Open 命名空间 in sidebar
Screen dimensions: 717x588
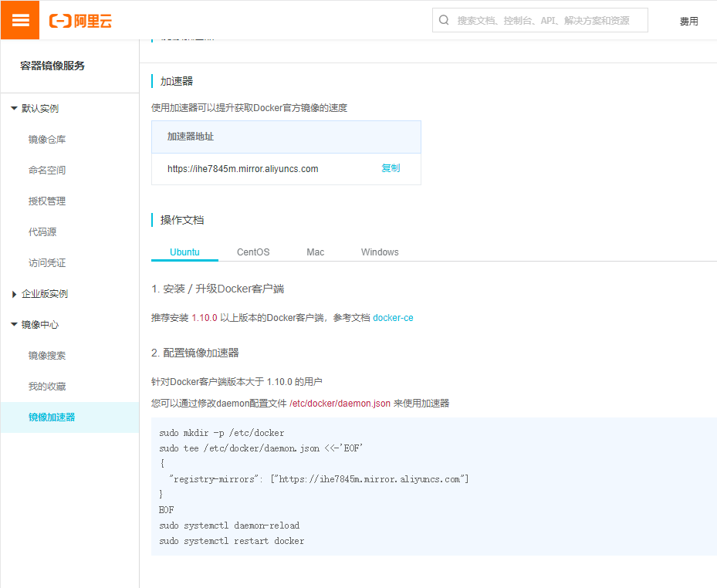47,171
